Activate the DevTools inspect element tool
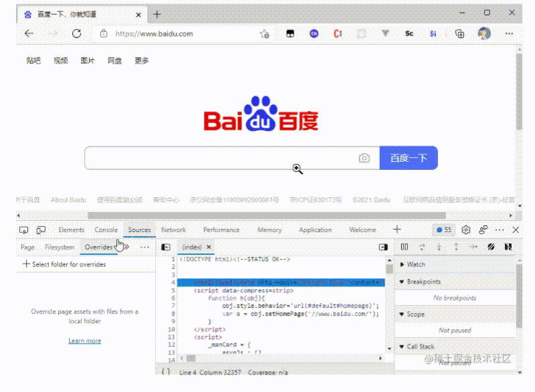The height and width of the screenshot is (392, 535). click(x=23, y=230)
